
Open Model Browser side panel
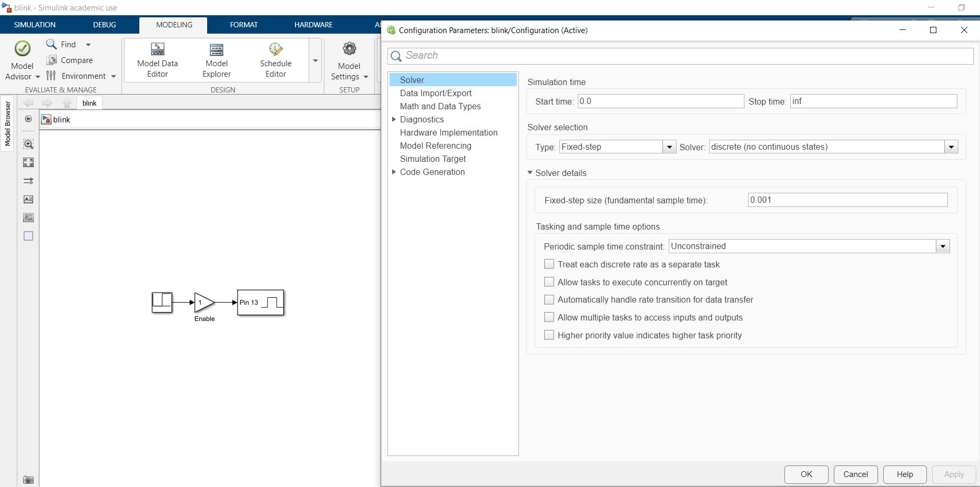(x=7, y=124)
